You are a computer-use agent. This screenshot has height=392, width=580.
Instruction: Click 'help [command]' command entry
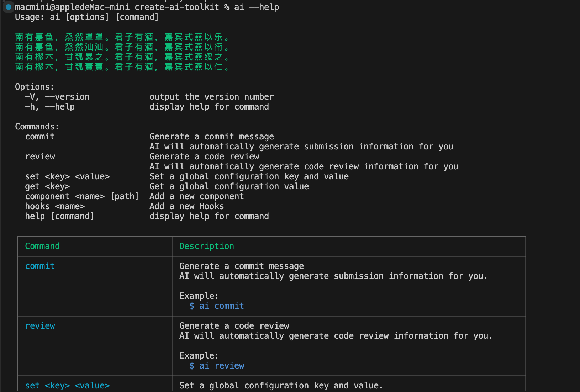(59, 216)
